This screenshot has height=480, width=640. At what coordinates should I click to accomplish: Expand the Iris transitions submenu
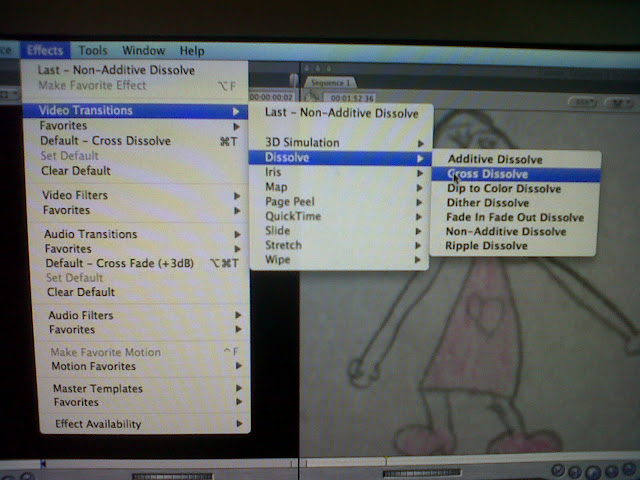pyautogui.click(x=339, y=173)
